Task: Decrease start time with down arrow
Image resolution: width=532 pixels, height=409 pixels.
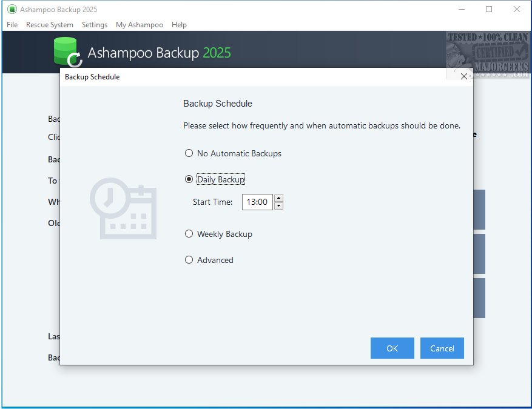Action: [x=278, y=206]
